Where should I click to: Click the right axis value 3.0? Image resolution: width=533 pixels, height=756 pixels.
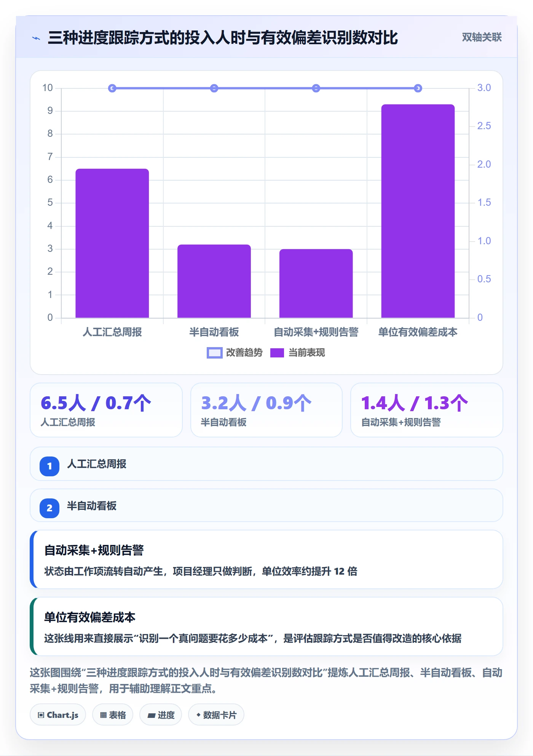click(484, 88)
